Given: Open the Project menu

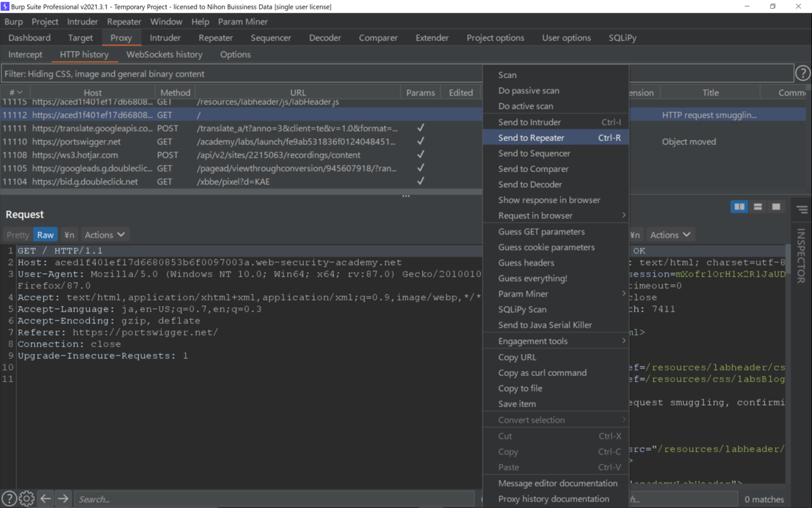Looking at the screenshot, I should [45, 22].
